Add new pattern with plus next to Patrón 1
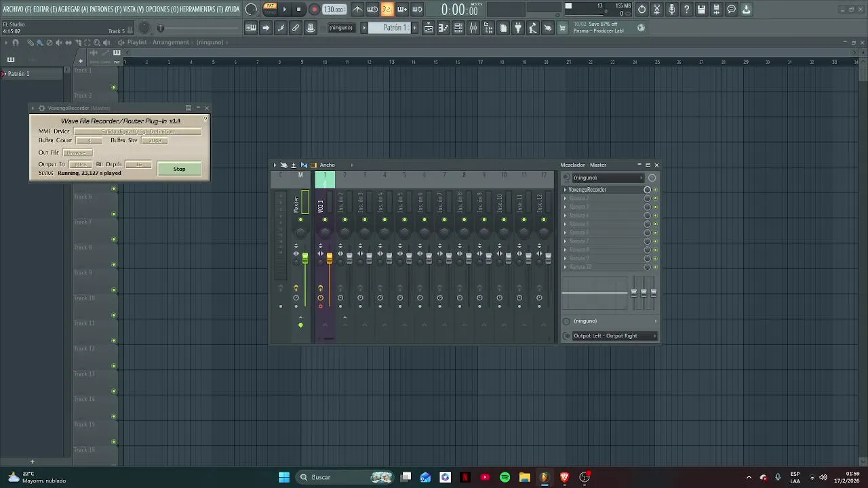868x488 pixels. click(415, 28)
